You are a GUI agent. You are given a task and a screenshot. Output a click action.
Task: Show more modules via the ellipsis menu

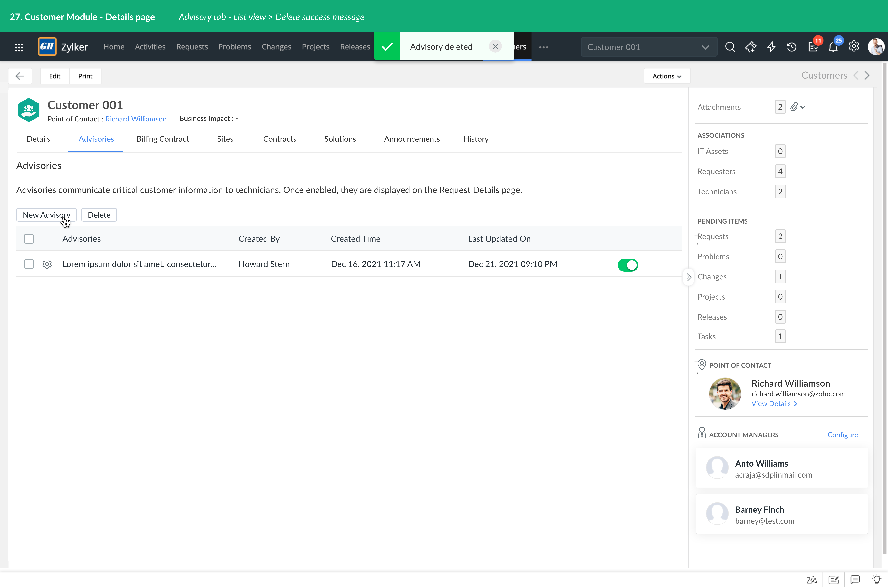[x=544, y=47]
